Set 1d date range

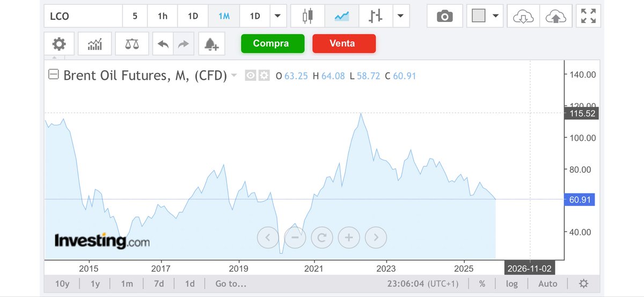pos(190,284)
